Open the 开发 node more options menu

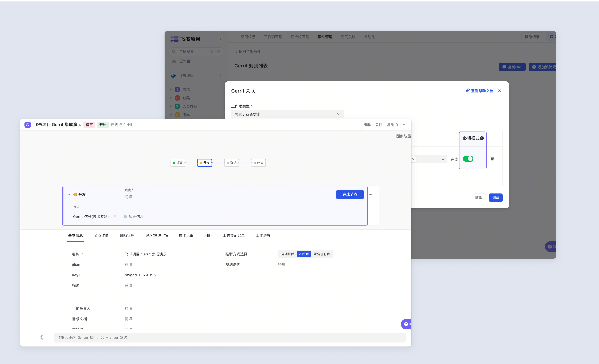coord(371,195)
